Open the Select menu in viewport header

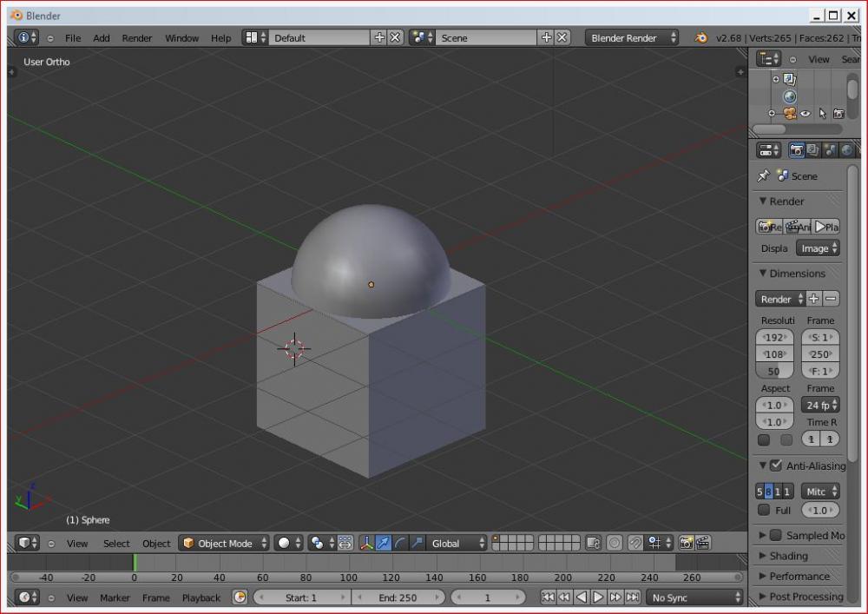[x=116, y=544]
